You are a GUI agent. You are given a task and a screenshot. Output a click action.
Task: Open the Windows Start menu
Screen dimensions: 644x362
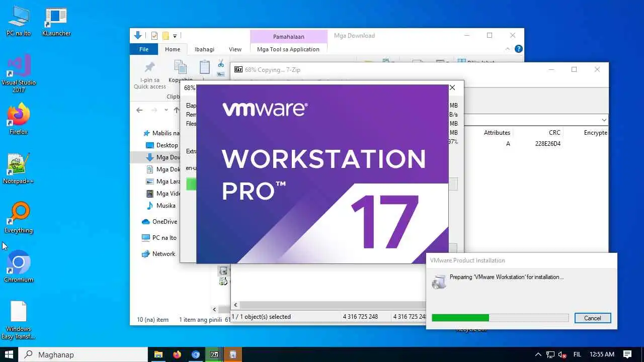9,354
